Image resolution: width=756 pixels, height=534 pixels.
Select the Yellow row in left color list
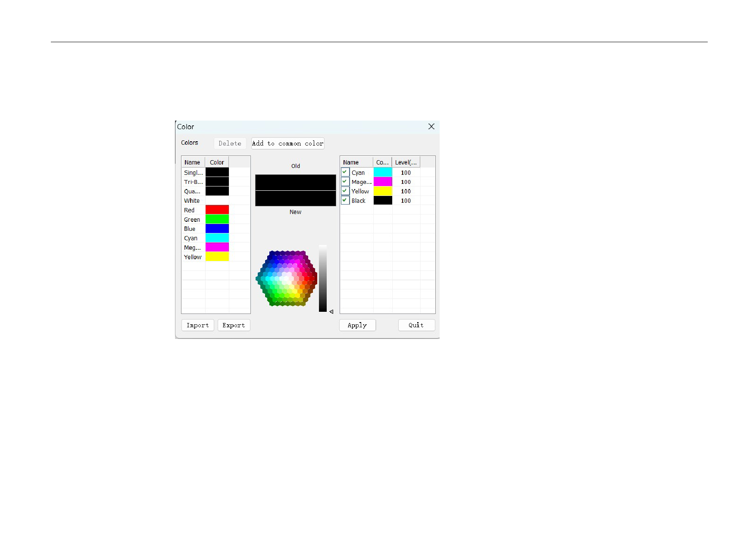pyautogui.click(x=193, y=257)
